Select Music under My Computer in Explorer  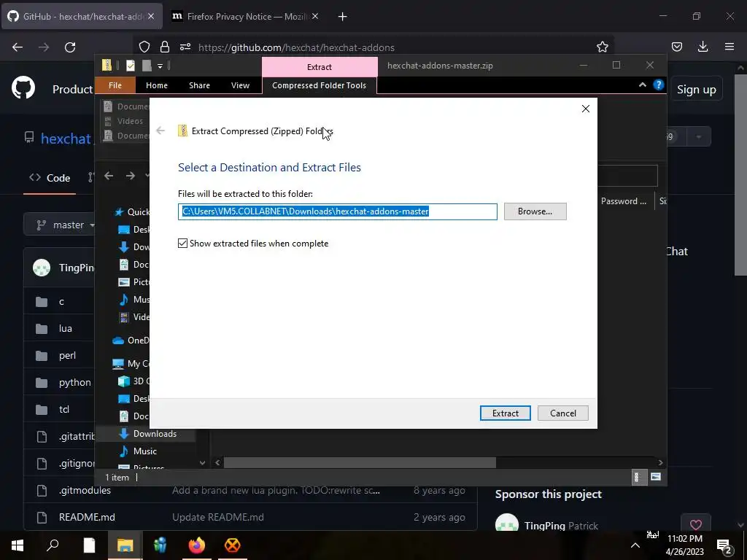145,451
